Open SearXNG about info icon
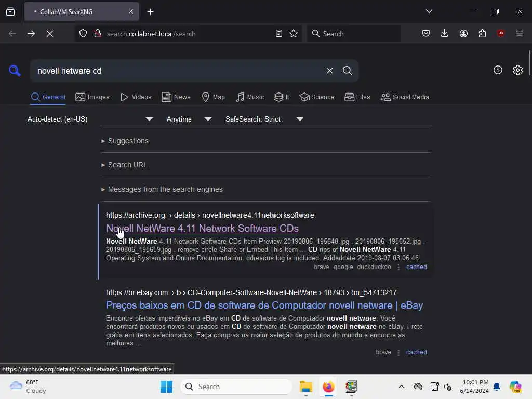Screen dimensions: 532x399 tap(497, 70)
